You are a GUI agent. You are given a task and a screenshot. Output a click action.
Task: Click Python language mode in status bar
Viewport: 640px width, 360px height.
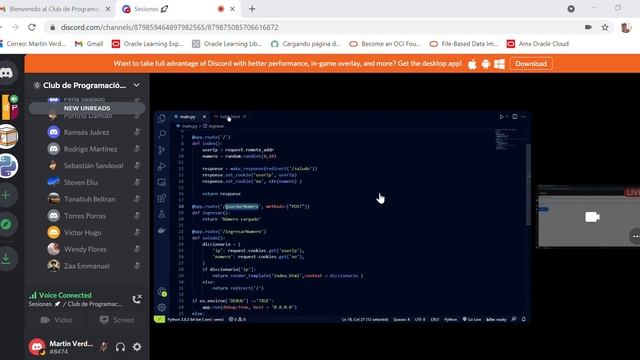451,320
